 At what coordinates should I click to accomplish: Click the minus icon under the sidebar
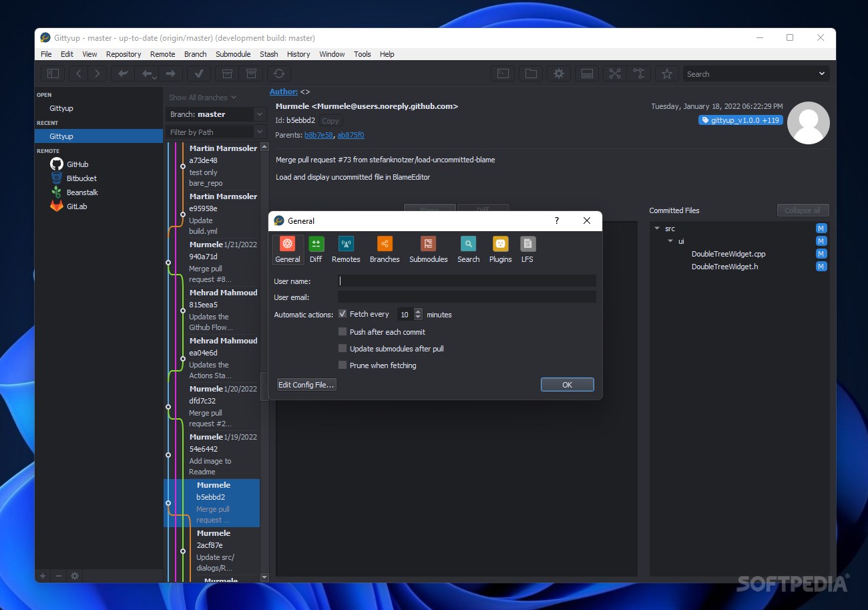pos(59,575)
